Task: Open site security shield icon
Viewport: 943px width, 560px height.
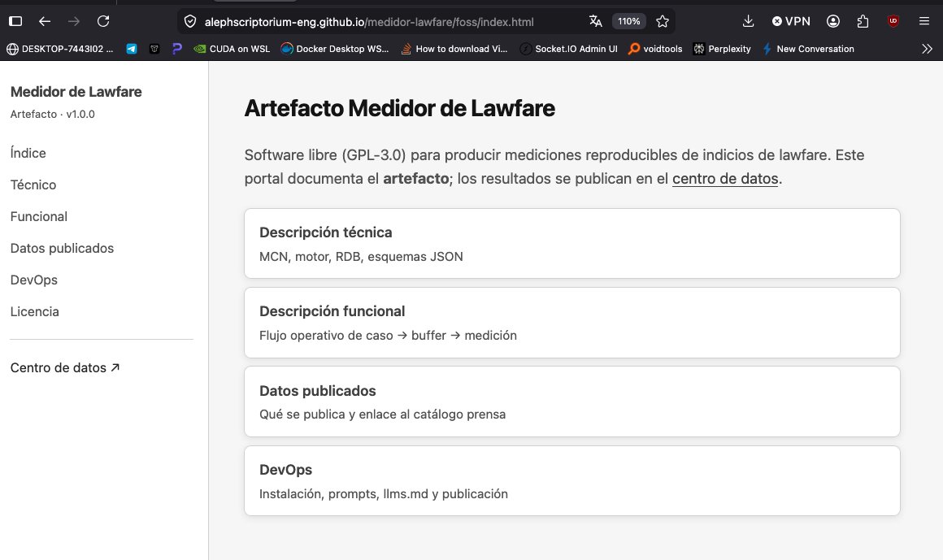Action: coord(190,22)
